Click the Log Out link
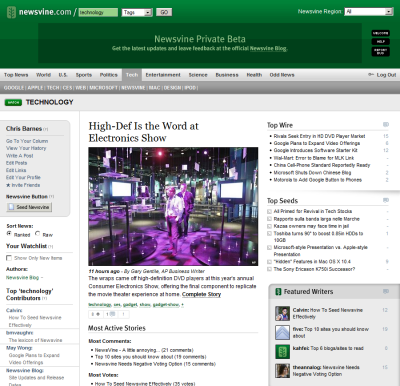 [386, 75]
